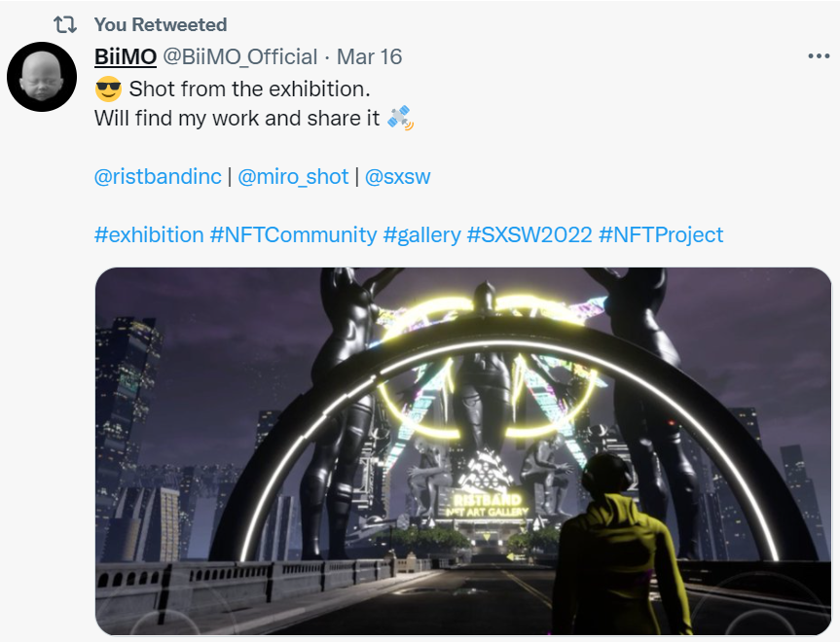840x642 pixels.
Task: Click the @BiiMO_Official handle
Action: (240, 56)
